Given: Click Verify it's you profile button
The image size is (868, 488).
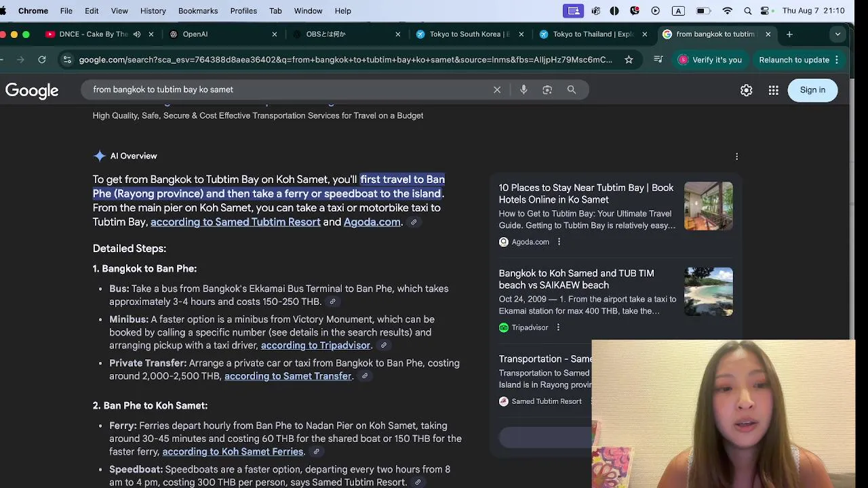Looking at the screenshot, I should point(710,60).
